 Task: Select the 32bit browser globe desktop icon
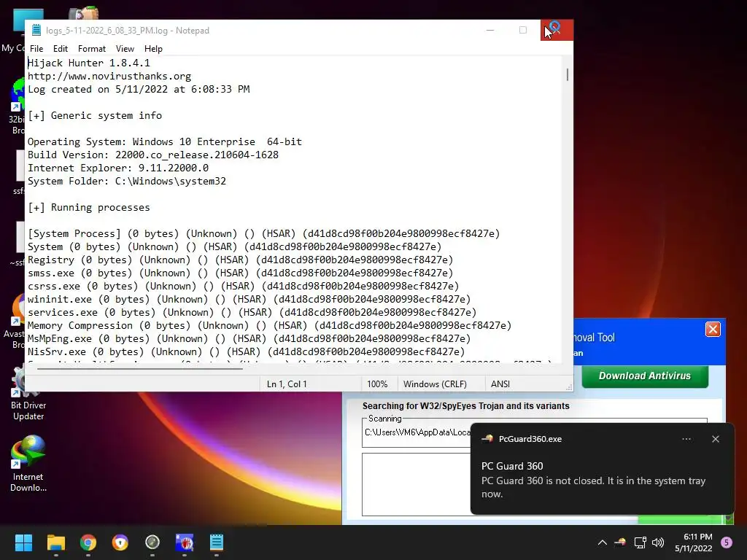pyautogui.click(x=16, y=106)
